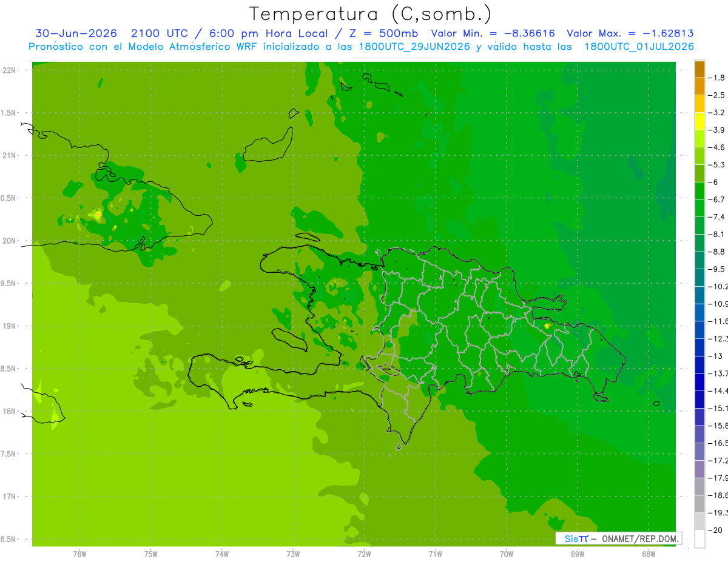Click the "-15.8" color bar label

[x=718, y=426]
